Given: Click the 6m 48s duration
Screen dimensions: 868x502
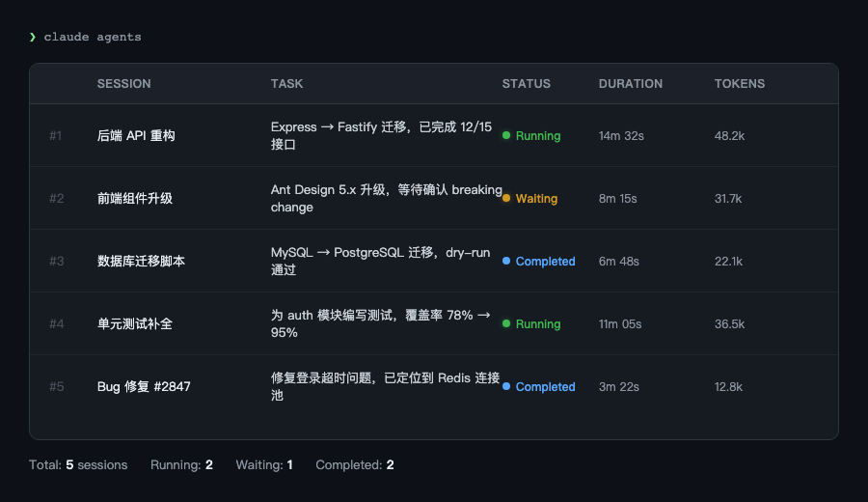Looking at the screenshot, I should [x=619, y=261].
